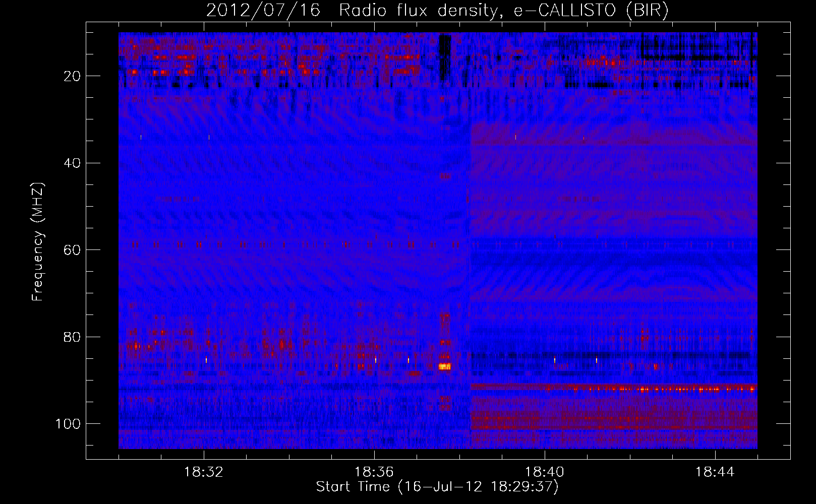Click the 100 frequency tick label
Screen dimensions: 816x504
pos(68,424)
